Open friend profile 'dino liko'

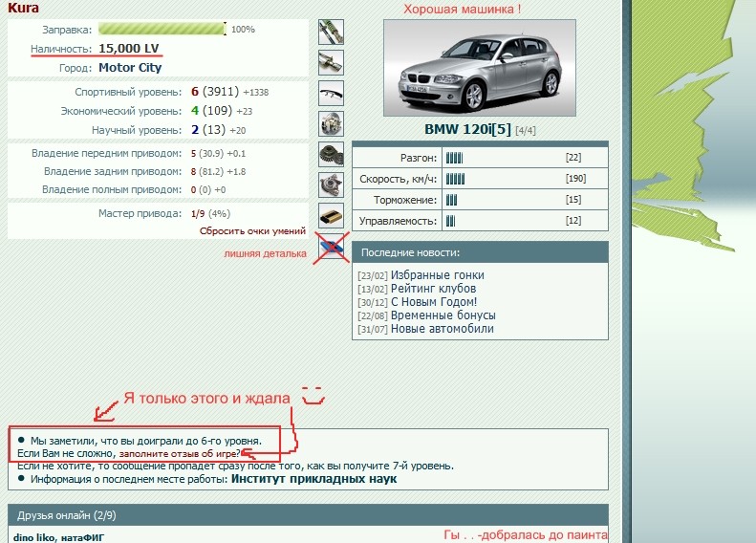33,537
